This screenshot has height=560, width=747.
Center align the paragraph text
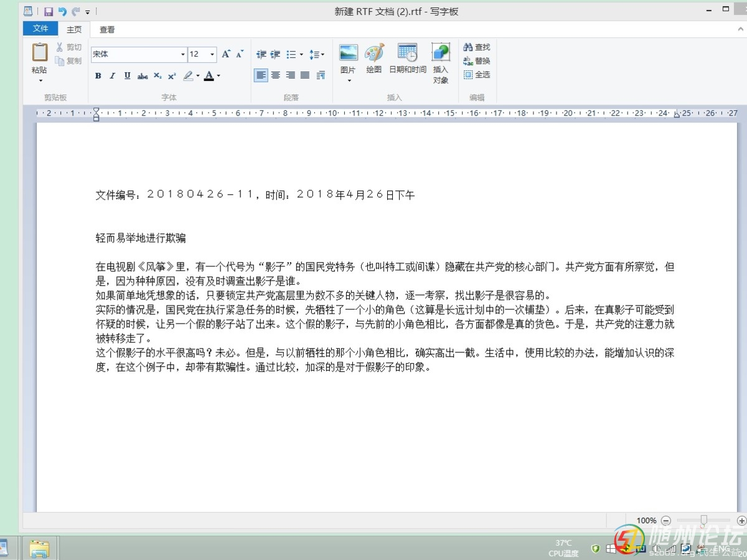click(x=276, y=75)
